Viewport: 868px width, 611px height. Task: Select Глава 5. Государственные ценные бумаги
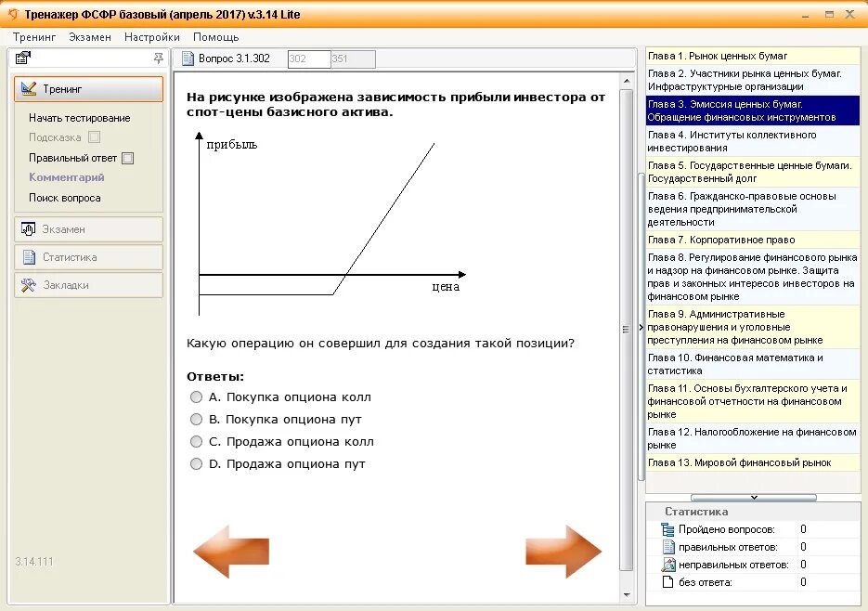(752, 172)
